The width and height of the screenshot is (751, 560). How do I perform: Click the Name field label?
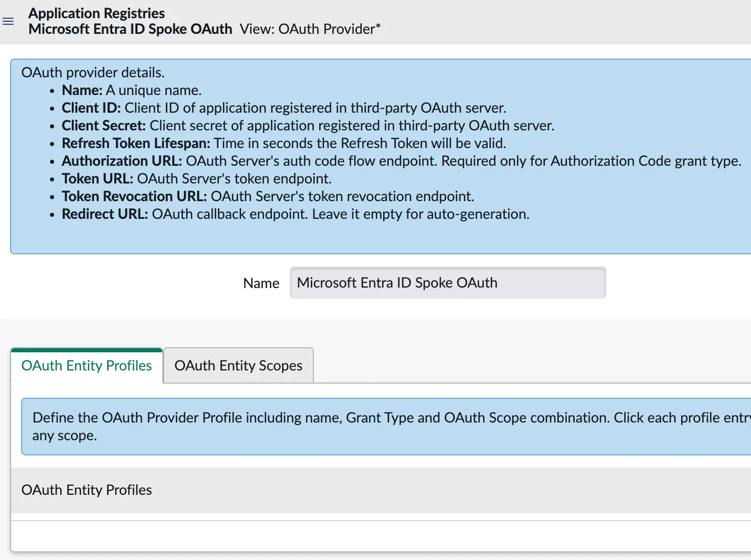(261, 283)
